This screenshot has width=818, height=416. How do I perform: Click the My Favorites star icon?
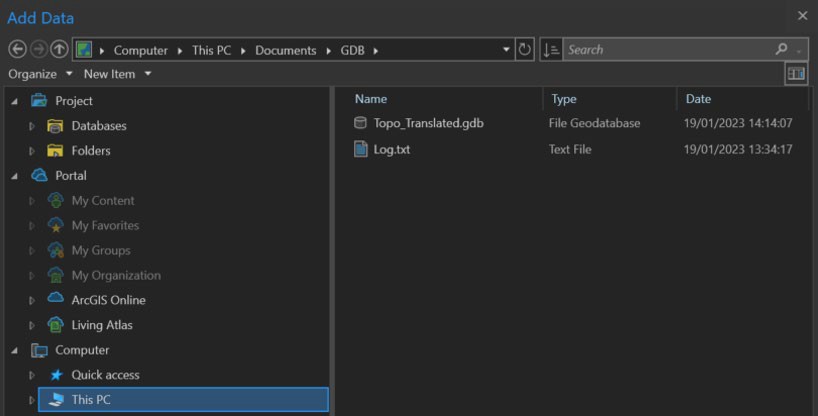(55, 225)
